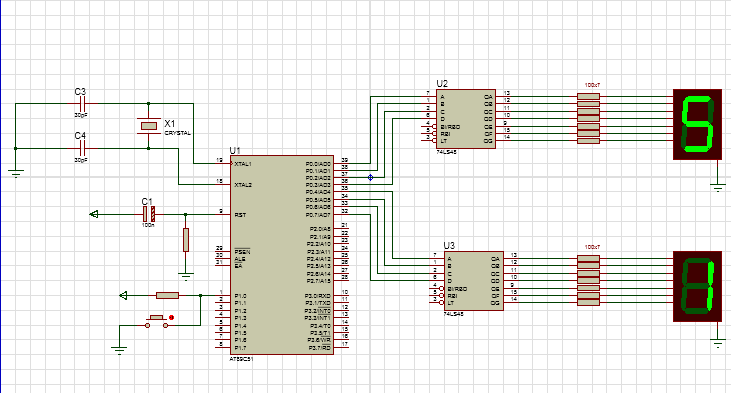Select the resistor wired to pin P1.0
Viewport: 731px width, 393px height.
[167, 295]
